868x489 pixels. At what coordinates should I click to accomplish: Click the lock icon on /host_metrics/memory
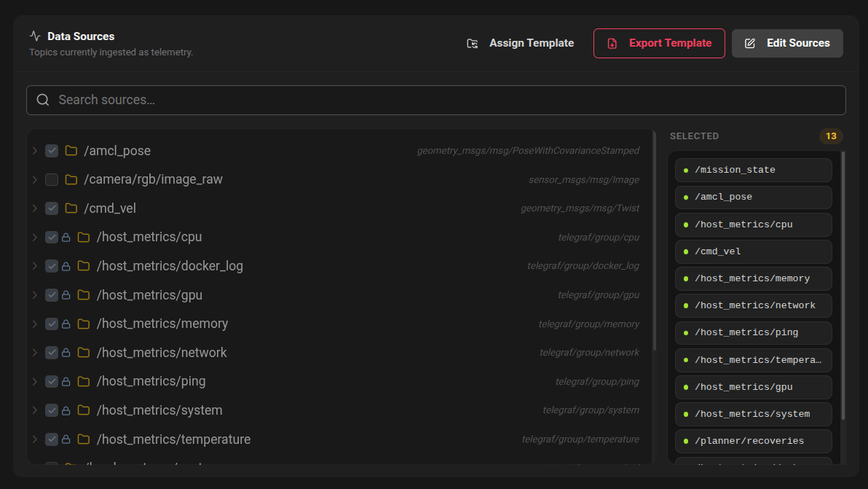66,324
